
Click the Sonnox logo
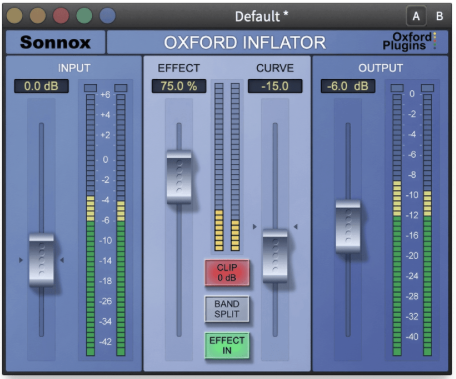55,42
